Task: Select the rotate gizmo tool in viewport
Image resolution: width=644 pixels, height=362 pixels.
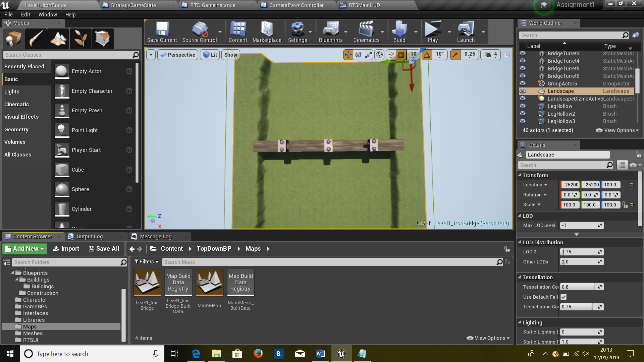Action: 358,55
